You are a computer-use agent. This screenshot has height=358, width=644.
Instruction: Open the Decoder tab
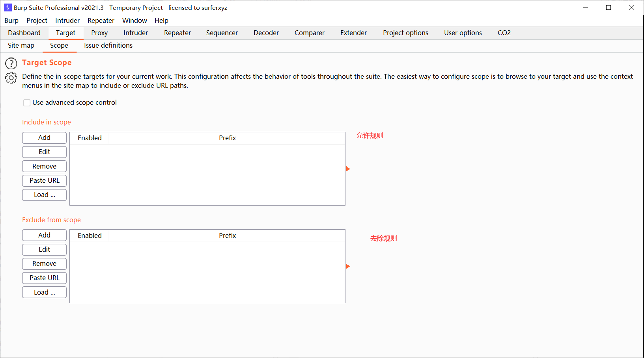click(x=266, y=33)
